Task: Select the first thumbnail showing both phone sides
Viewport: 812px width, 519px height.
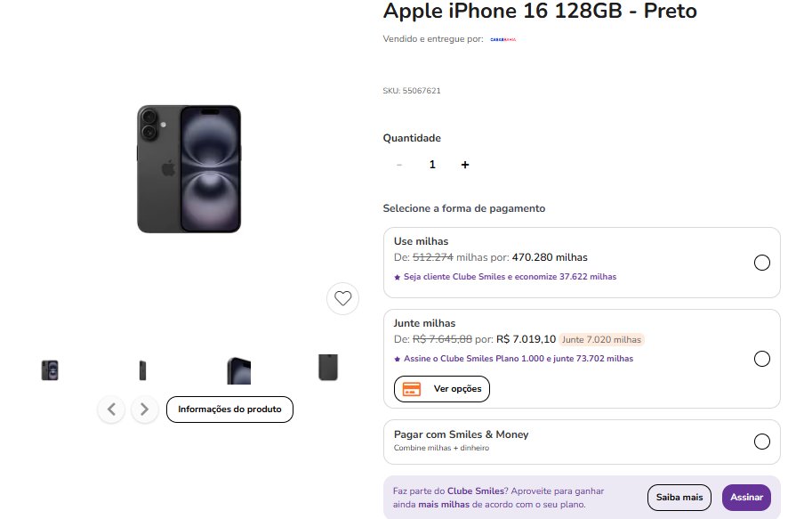Action: (50, 370)
